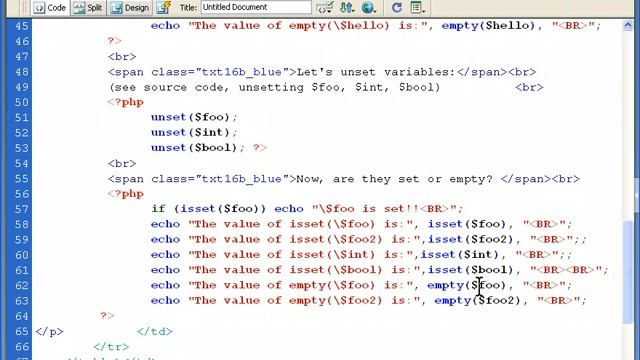Click empty($foo2) call on line 63
This screenshot has width=640, height=360.
coord(478,301)
